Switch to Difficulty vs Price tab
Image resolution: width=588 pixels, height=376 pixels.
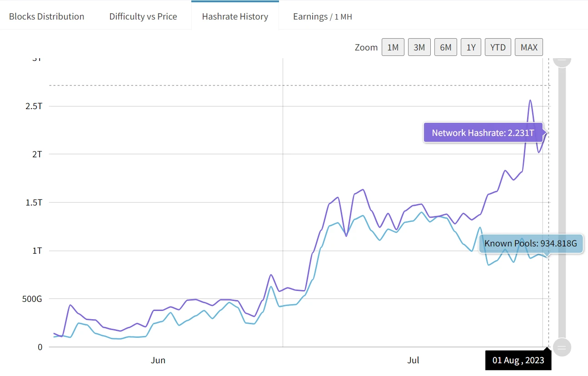pyautogui.click(x=143, y=16)
